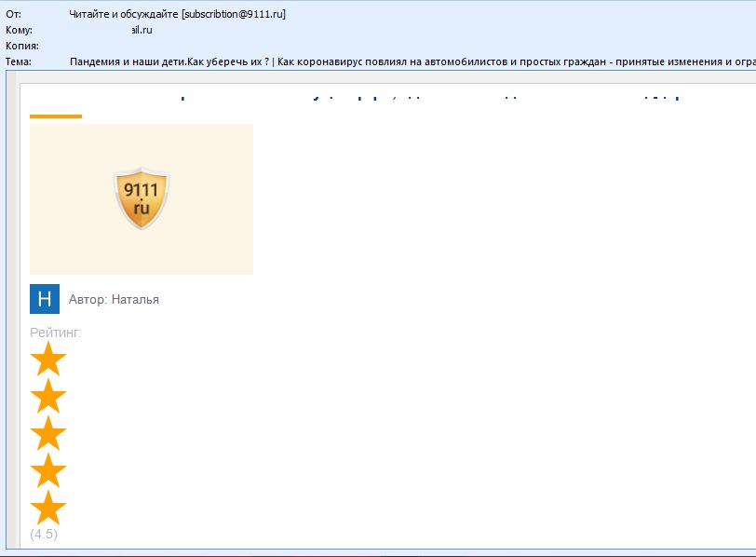Click the "От:" header label

coord(13,14)
